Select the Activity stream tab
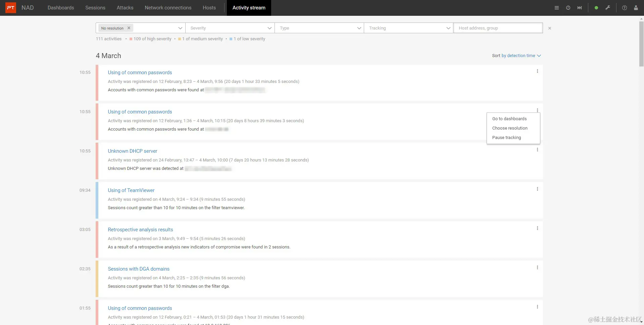 (x=249, y=8)
